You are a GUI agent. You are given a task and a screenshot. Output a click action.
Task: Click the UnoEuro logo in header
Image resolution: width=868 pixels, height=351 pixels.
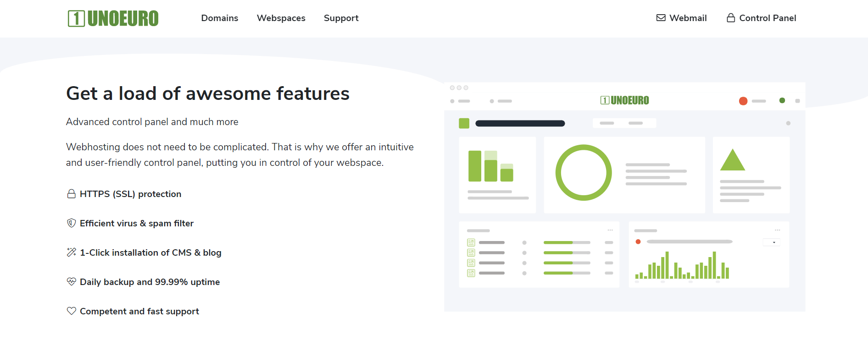click(x=113, y=18)
